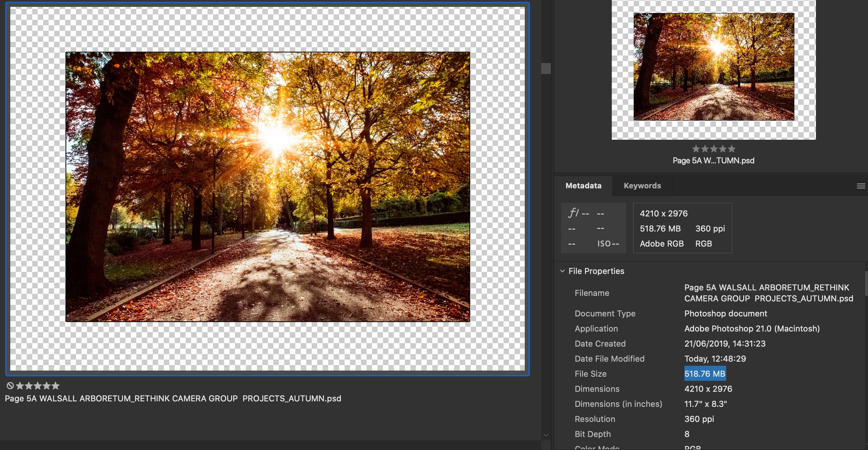Click the filename label under the large thumbnail
Viewport: 868px width, 450px height.
173,398
